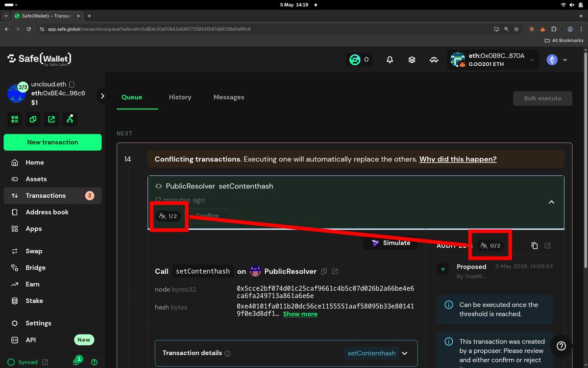Open the Chrome extensions puzzle icon
Image resolution: width=588 pixels, height=368 pixels.
pyautogui.click(x=554, y=29)
